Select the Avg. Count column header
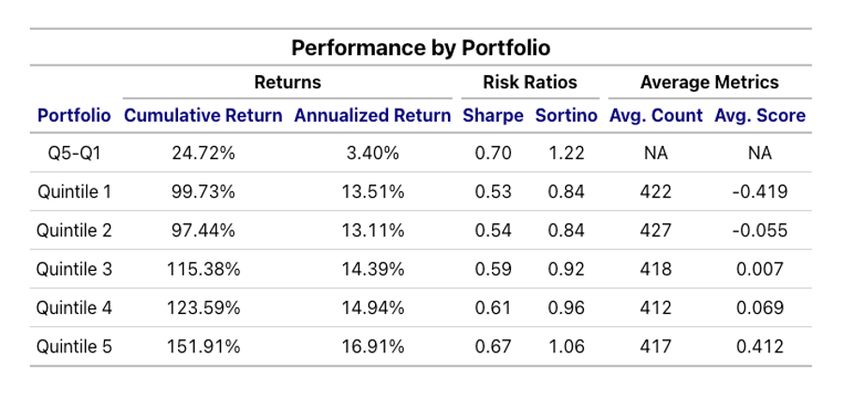868x401 pixels. (656, 116)
